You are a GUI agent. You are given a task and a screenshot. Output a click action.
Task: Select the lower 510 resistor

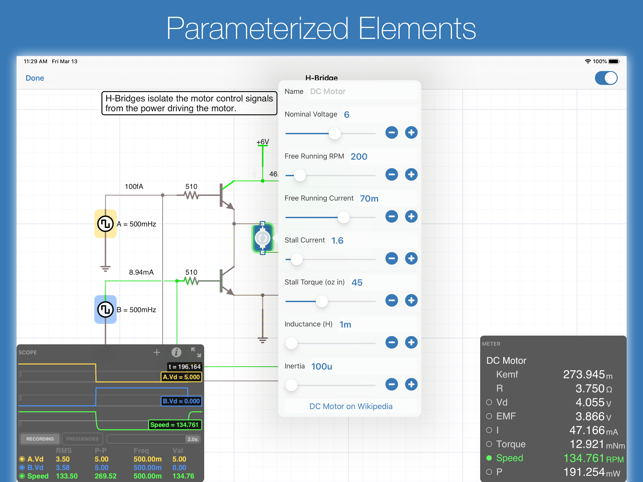pyautogui.click(x=191, y=281)
